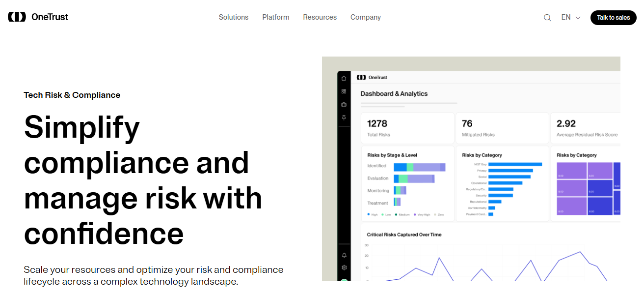Toggle the Low legend marker

[x=382, y=213]
